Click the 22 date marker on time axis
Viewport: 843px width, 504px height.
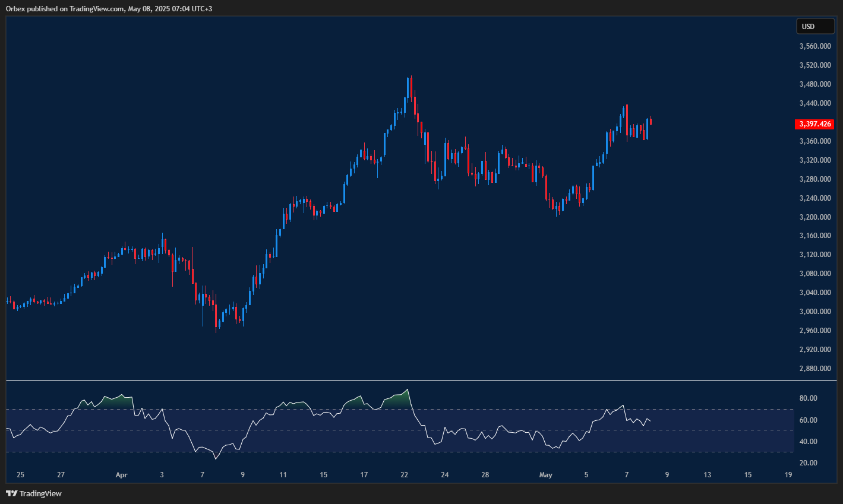405,475
